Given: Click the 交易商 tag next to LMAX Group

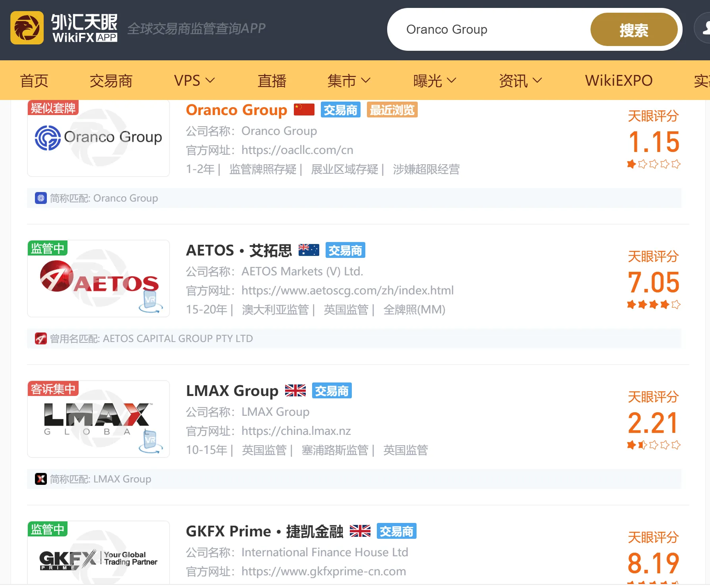Looking at the screenshot, I should click(x=332, y=391).
